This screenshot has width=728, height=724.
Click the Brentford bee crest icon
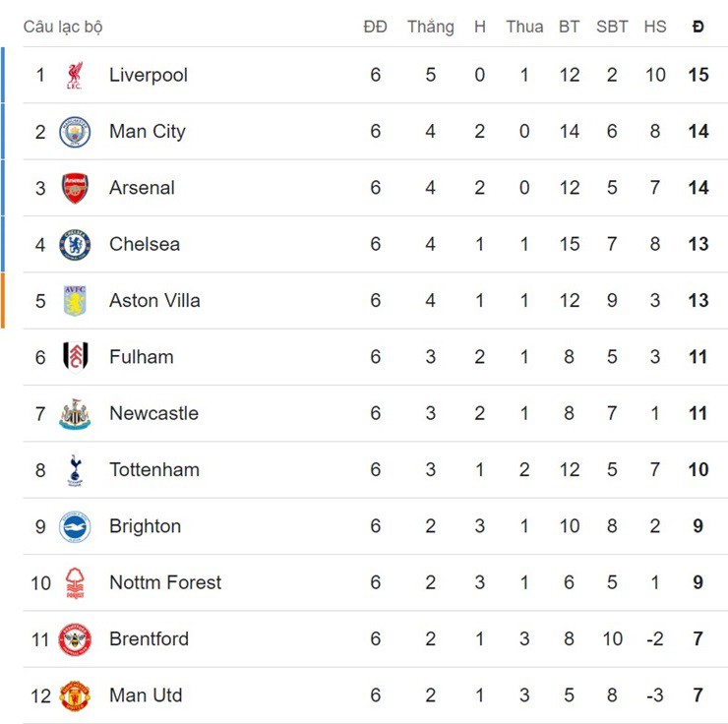[x=75, y=639]
